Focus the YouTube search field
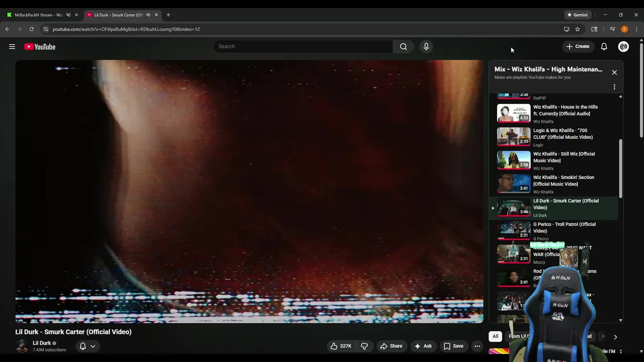The image size is (644, 362). 303,46
